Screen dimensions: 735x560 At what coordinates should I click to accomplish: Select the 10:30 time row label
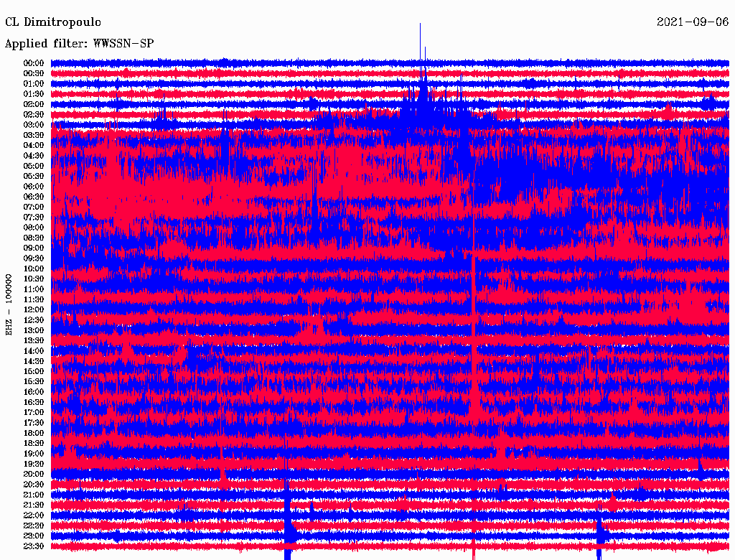point(34,279)
